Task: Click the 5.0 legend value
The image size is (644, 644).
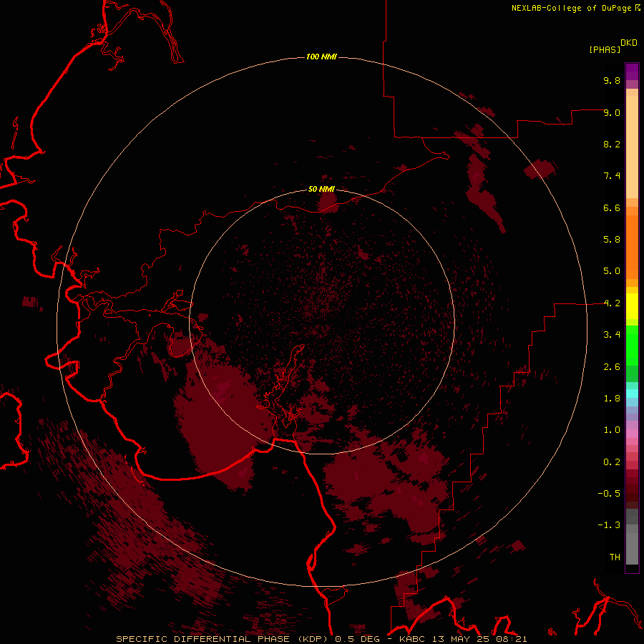Action: coord(612,271)
